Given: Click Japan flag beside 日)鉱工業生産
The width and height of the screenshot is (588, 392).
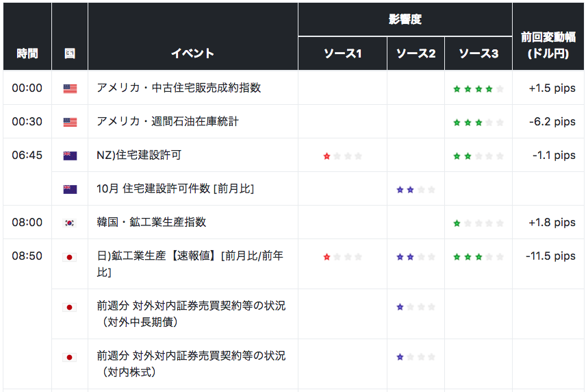Looking at the screenshot, I should point(70,257).
